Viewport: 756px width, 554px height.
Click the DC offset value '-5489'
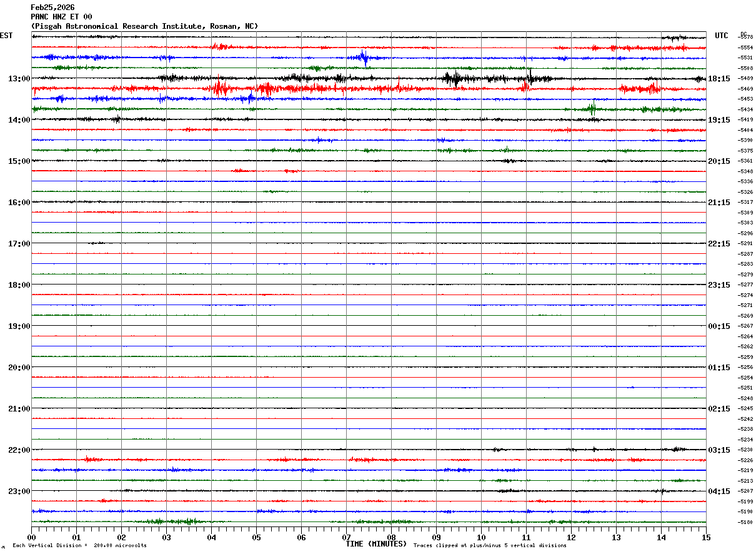click(745, 79)
